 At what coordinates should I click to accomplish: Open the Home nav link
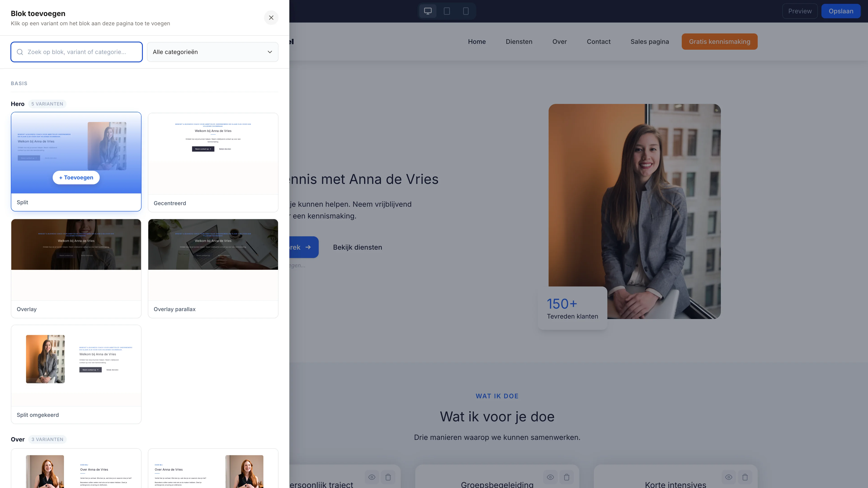477,41
